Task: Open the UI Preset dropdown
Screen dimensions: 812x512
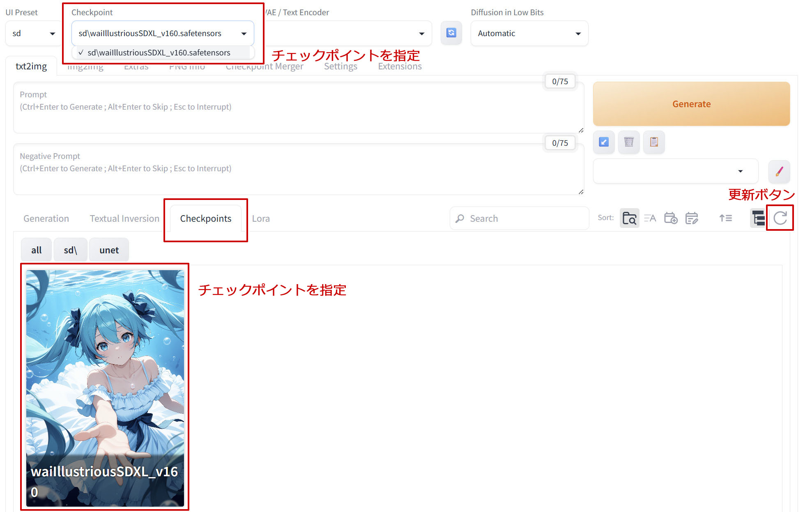Action: [33, 33]
